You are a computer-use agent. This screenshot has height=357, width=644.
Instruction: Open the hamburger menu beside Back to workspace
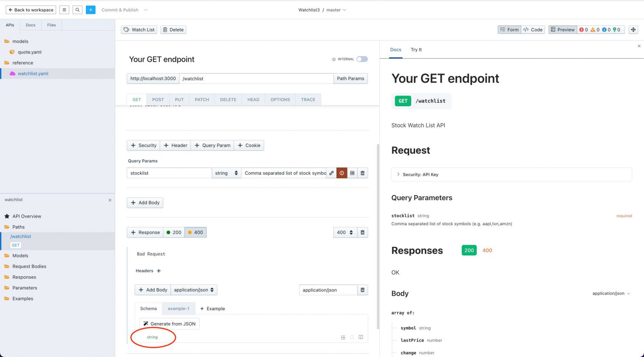click(x=64, y=9)
